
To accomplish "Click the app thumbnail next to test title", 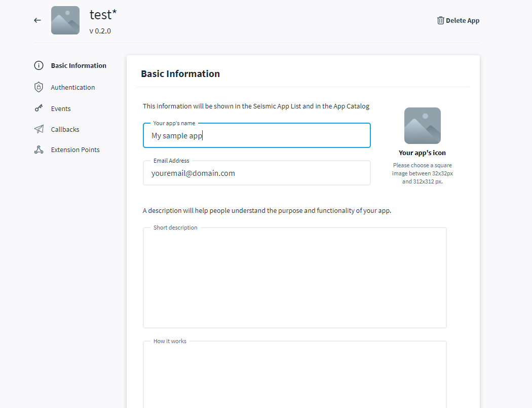I will click(x=65, y=20).
